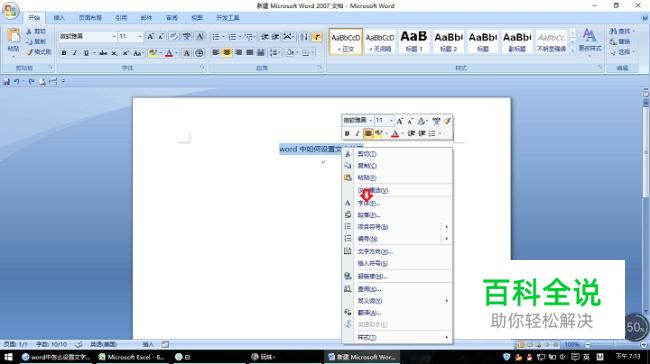Select the Format Painter in the ribbon
Image resolution: width=650 pixels, height=364 pixels.
38,52
